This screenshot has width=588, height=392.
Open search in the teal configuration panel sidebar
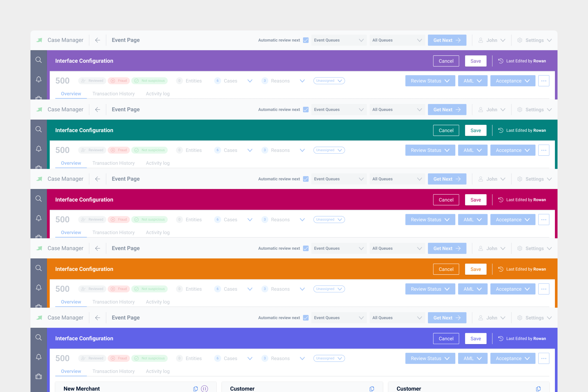pos(38,129)
